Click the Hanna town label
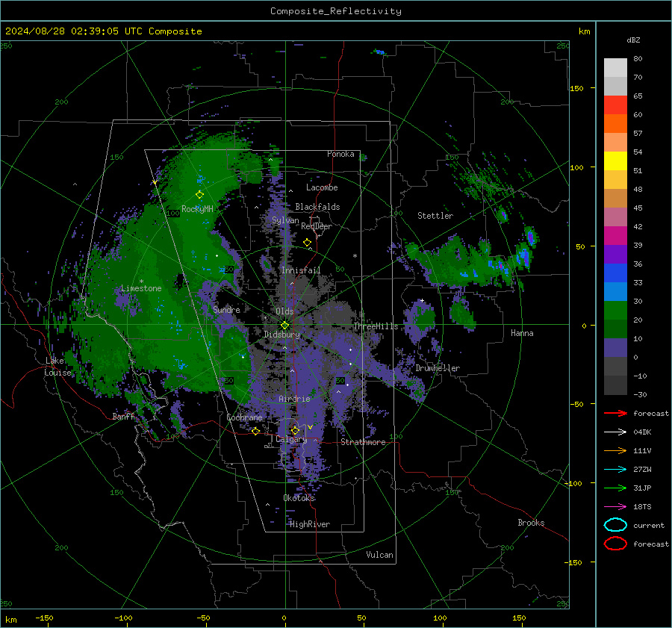The height and width of the screenshot is (628, 672). tap(522, 333)
